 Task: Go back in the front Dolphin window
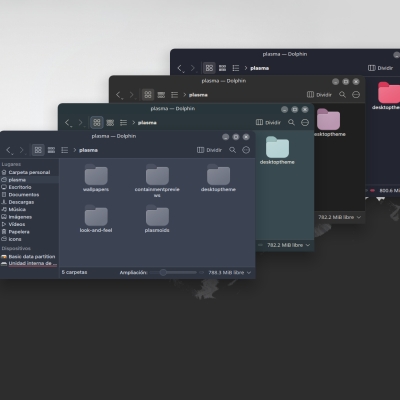(9, 150)
